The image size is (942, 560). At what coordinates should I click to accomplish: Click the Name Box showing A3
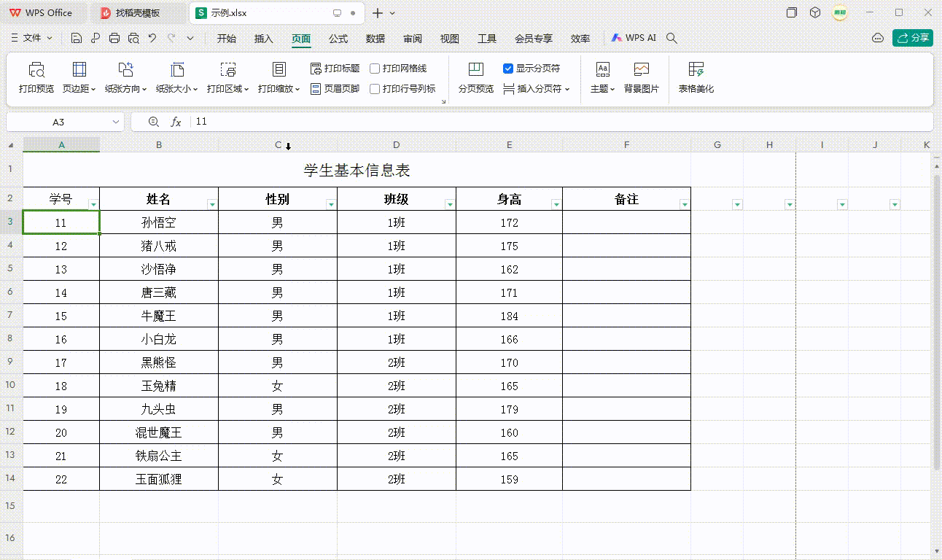tap(58, 122)
